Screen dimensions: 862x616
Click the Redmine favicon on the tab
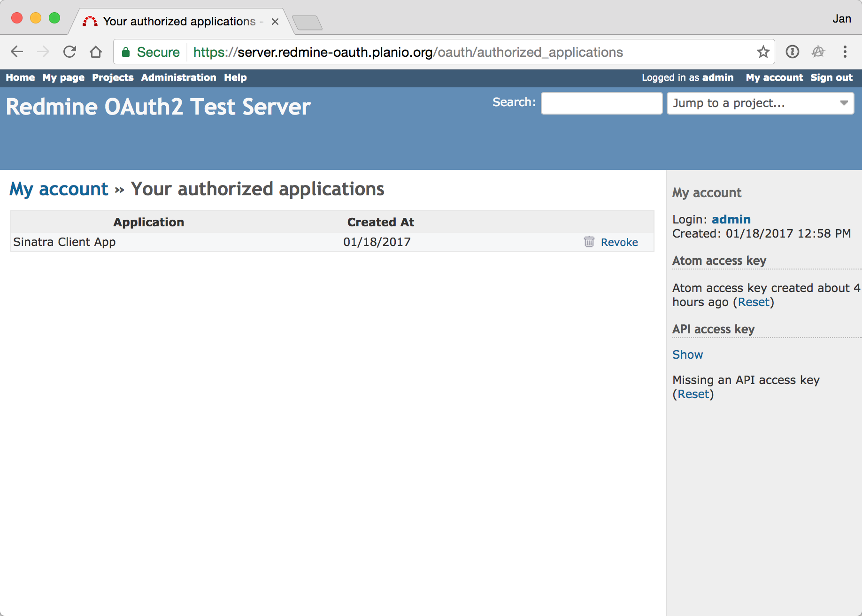click(x=90, y=22)
